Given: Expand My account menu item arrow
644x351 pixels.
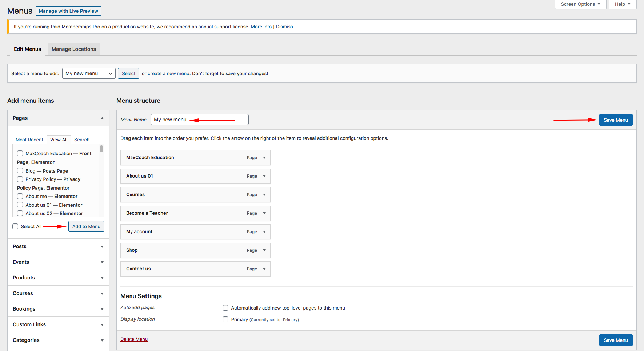Looking at the screenshot, I should point(264,232).
